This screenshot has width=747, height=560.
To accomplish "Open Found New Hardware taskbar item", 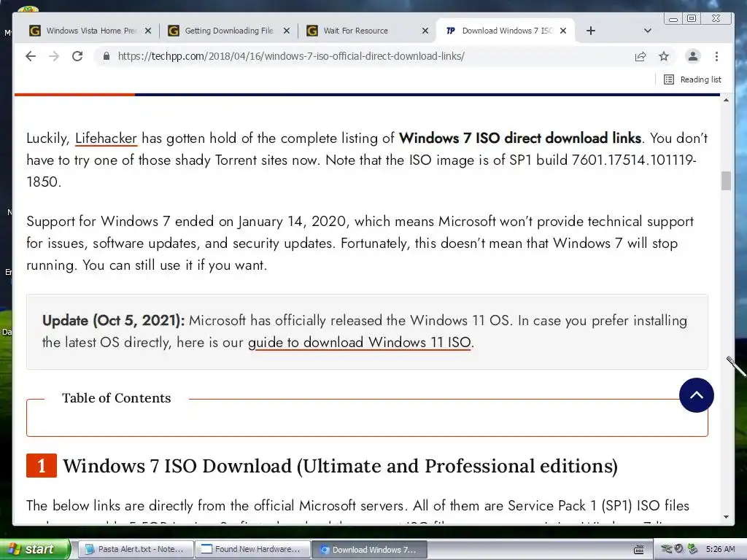I will click(x=252, y=549).
